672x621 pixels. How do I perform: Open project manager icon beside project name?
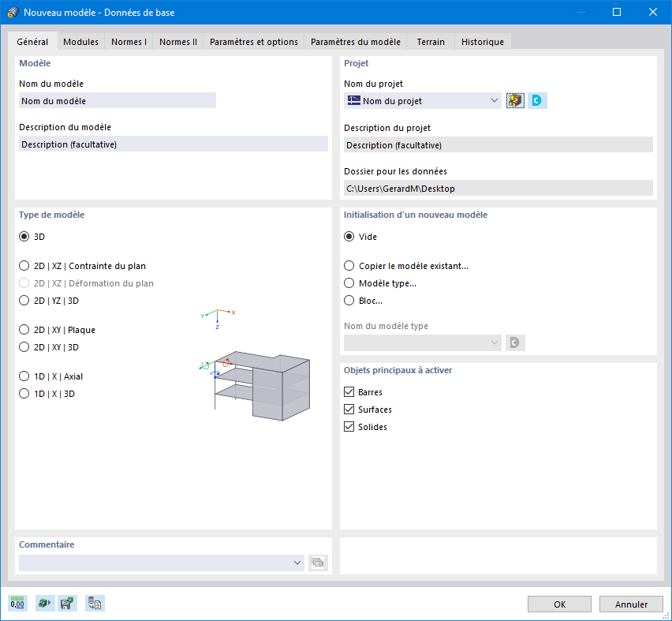coord(515,101)
